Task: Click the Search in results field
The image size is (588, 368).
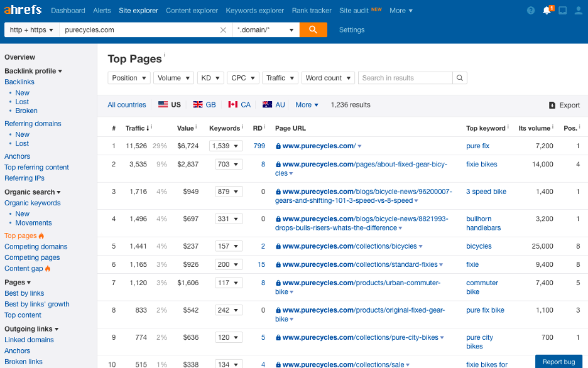Action: (x=405, y=78)
